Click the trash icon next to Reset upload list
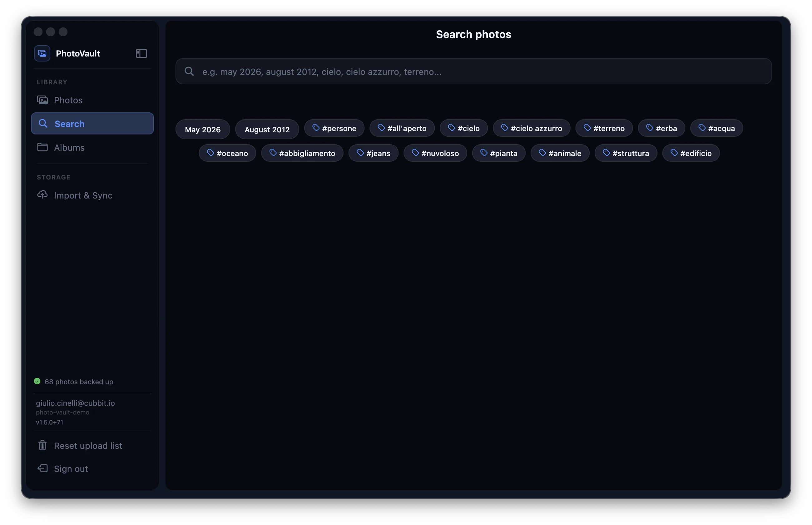The width and height of the screenshot is (812, 525). (42, 445)
